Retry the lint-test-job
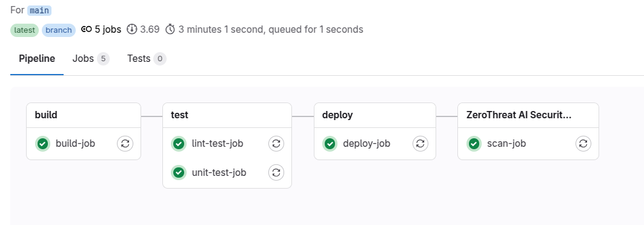 tap(276, 144)
